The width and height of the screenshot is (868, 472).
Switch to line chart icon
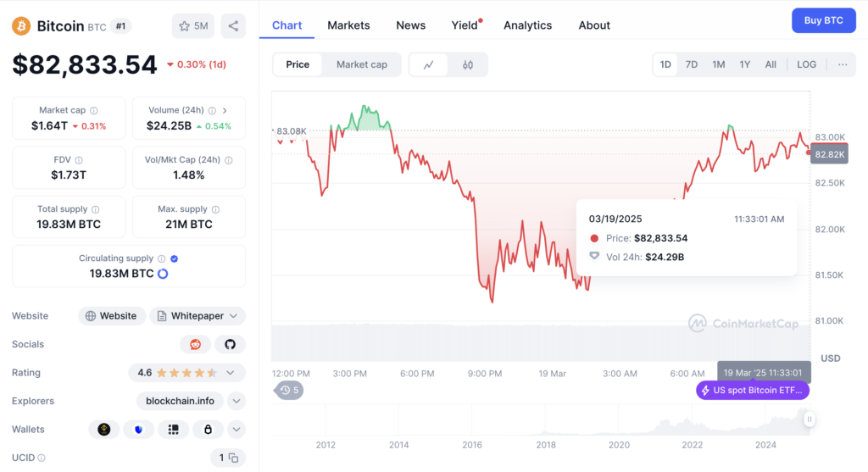coord(428,64)
